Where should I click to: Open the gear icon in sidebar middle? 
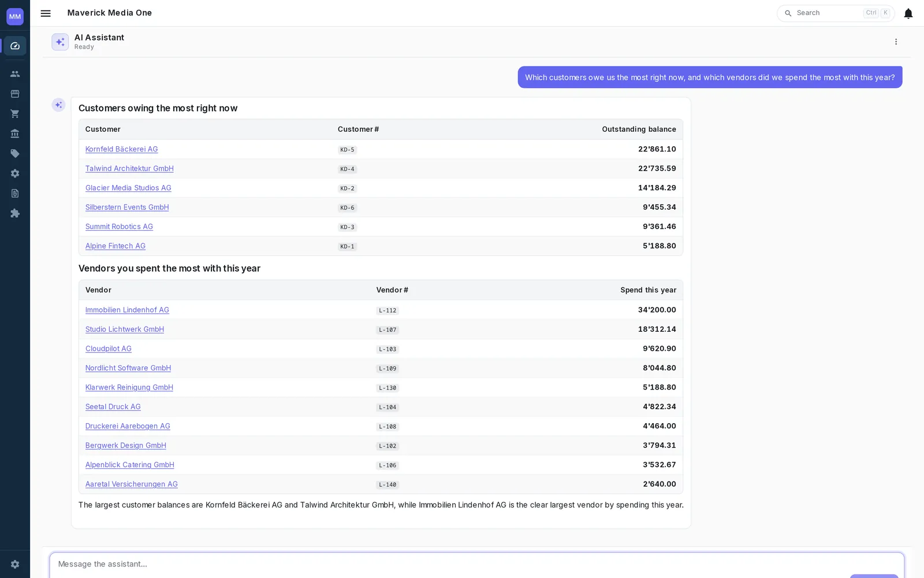tap(15, 173)
